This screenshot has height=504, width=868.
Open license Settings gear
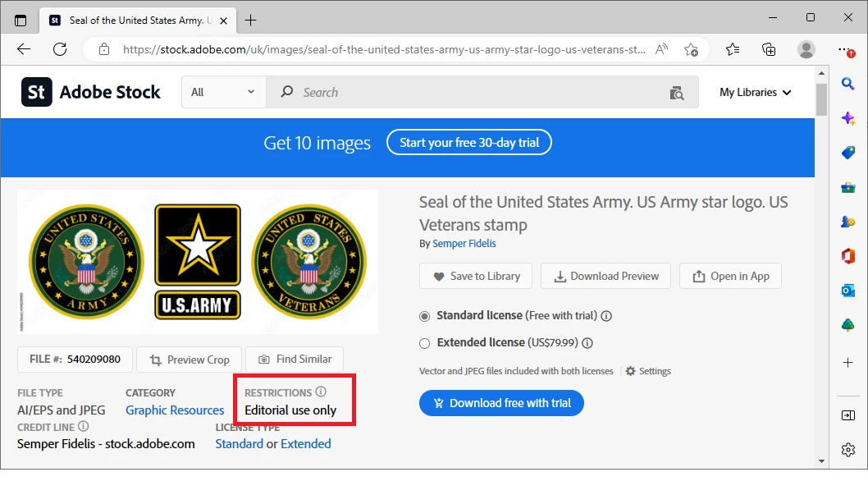[x=647, y=371]
